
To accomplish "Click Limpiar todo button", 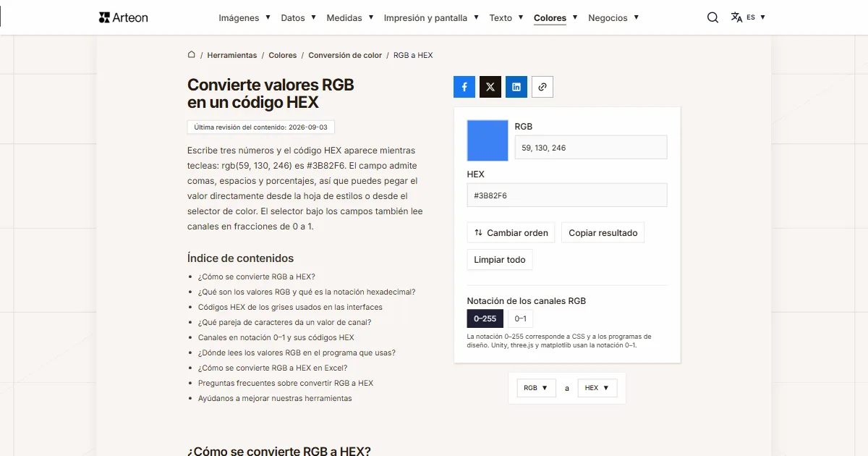I will [500, 260].
